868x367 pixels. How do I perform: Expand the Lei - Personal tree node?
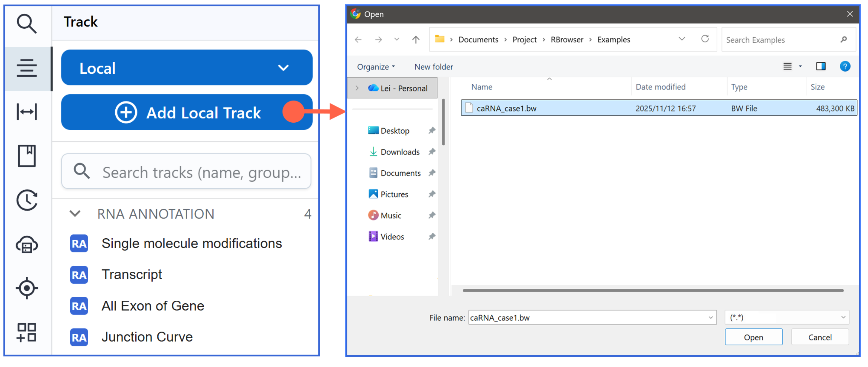[x=357, y=88]
